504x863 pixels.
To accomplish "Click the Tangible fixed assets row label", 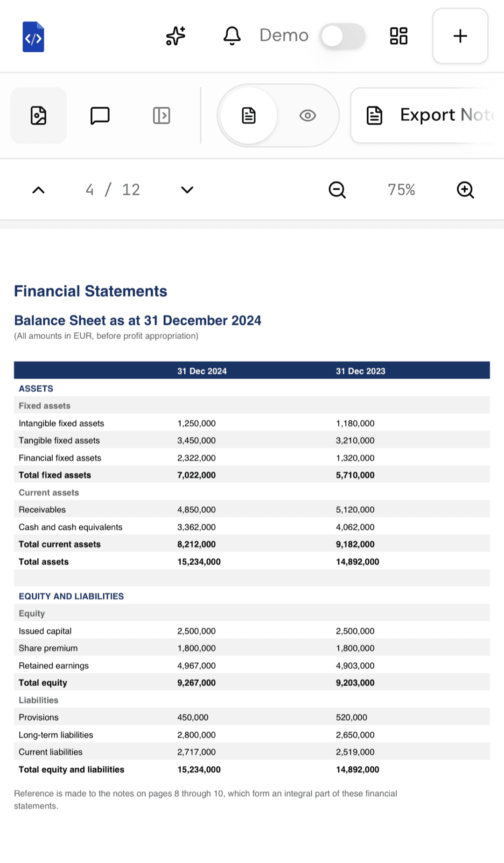I will 59,441.
